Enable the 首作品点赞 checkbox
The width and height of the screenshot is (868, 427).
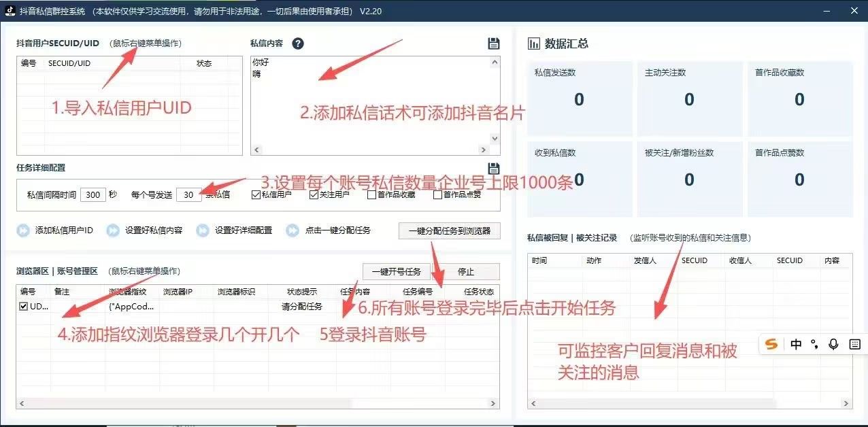click(437, 195)
